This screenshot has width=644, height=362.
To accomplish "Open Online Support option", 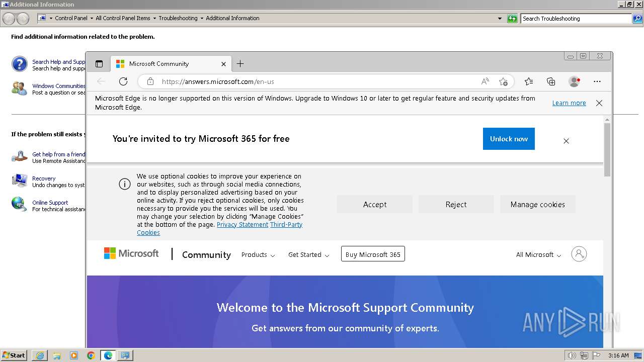I will pyautogui.click(x=50, y=203).
